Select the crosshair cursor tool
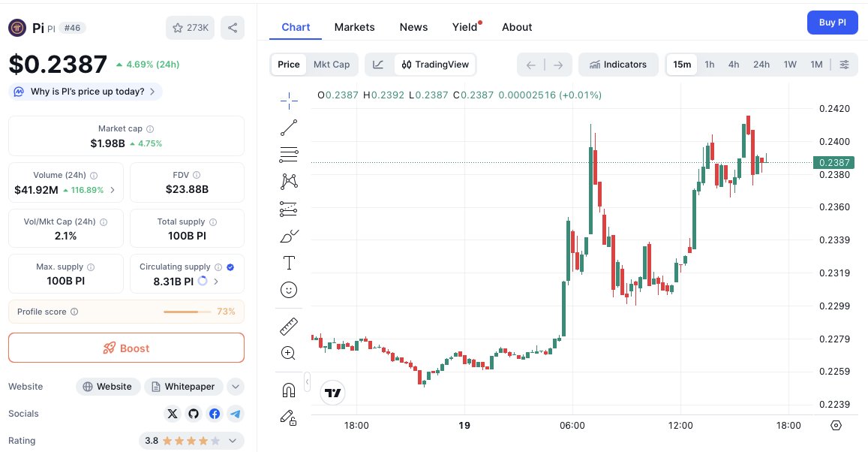The height and width of the screenshot is (452, 868). tap(289, 98)
